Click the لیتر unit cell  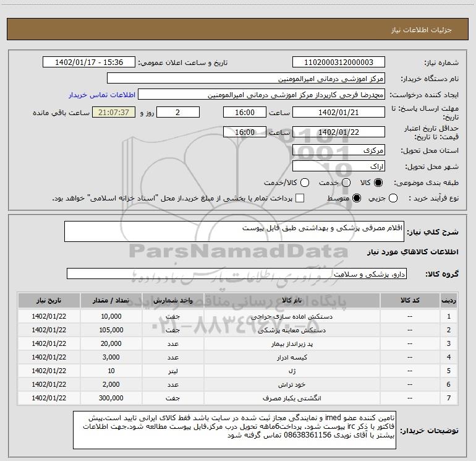coord(172,371)
